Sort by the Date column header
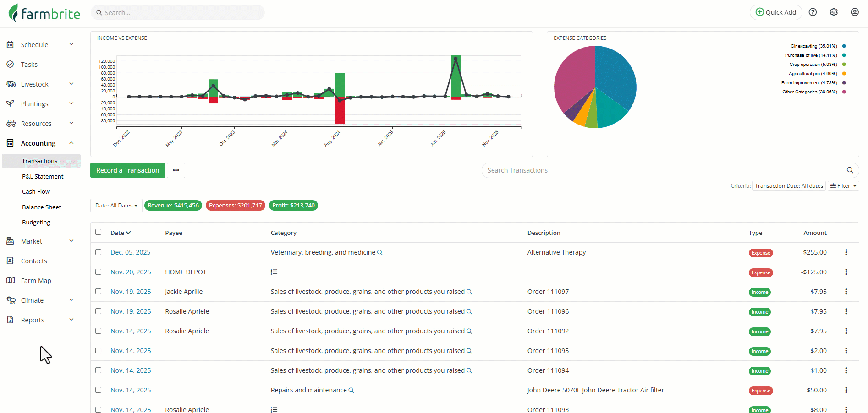 pyautogui.click(x=121, y=233)
